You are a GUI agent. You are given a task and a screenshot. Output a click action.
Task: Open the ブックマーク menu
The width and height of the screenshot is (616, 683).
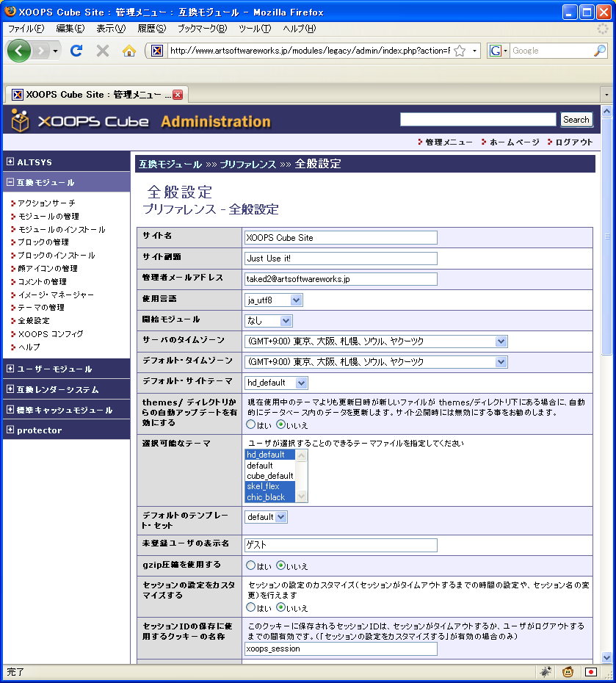tap(202, 29)
